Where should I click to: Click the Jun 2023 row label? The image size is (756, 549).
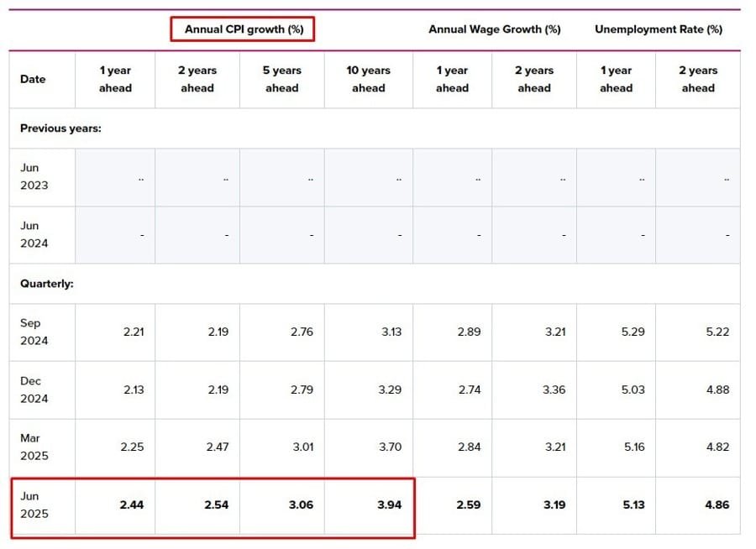(x=34, y=176)
